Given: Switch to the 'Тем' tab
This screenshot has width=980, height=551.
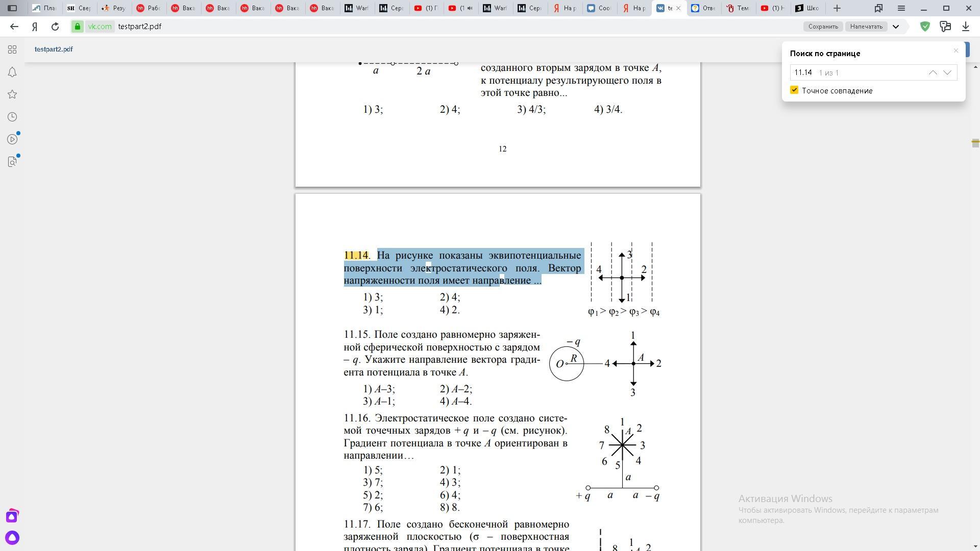Looking at the screenshot, I should coord(738,8).
